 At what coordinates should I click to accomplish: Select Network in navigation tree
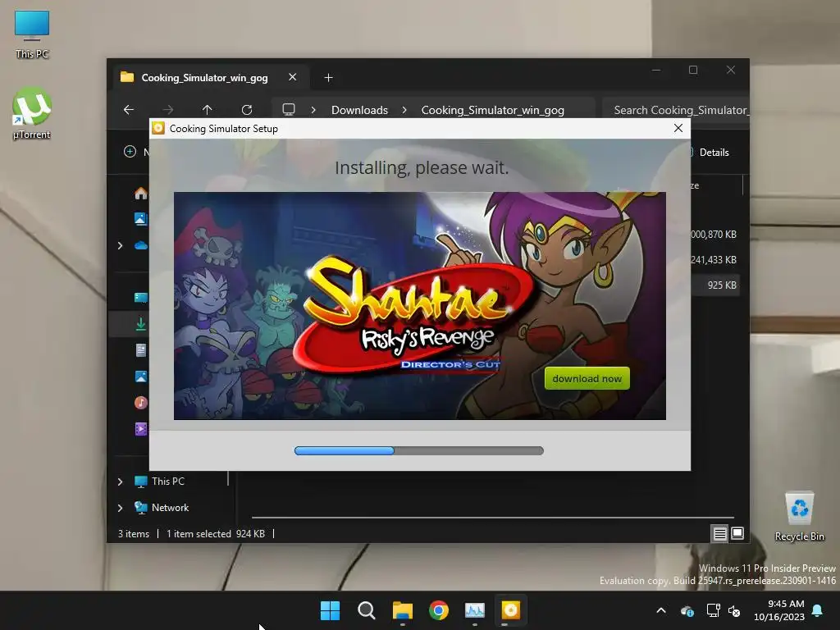[170, 508]
